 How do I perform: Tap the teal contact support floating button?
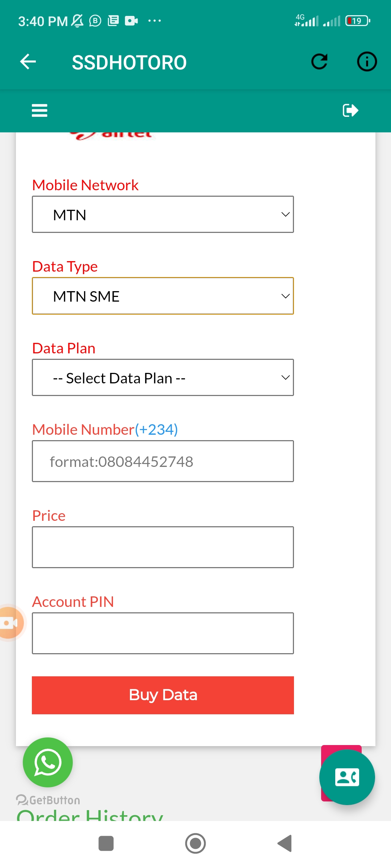347,777
